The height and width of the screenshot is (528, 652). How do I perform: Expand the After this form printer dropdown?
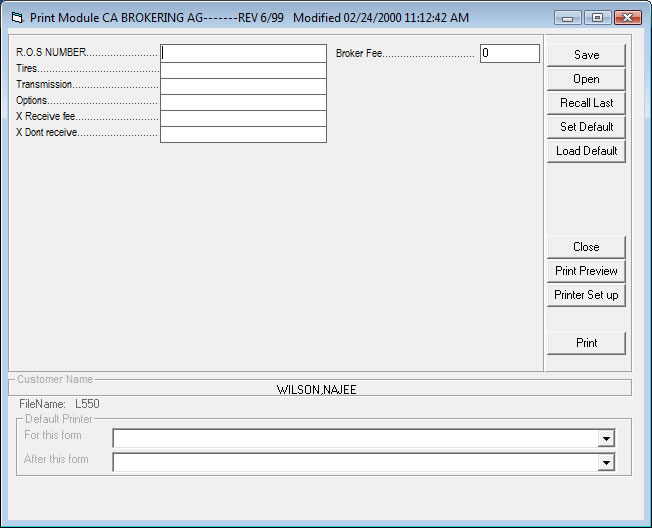[x=606, y=462]
